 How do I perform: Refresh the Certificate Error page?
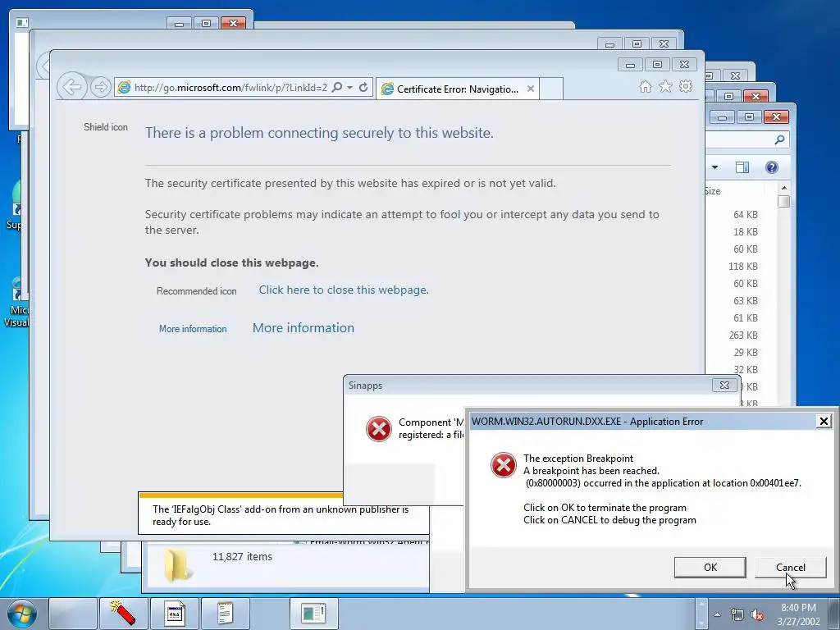point(363,87)
